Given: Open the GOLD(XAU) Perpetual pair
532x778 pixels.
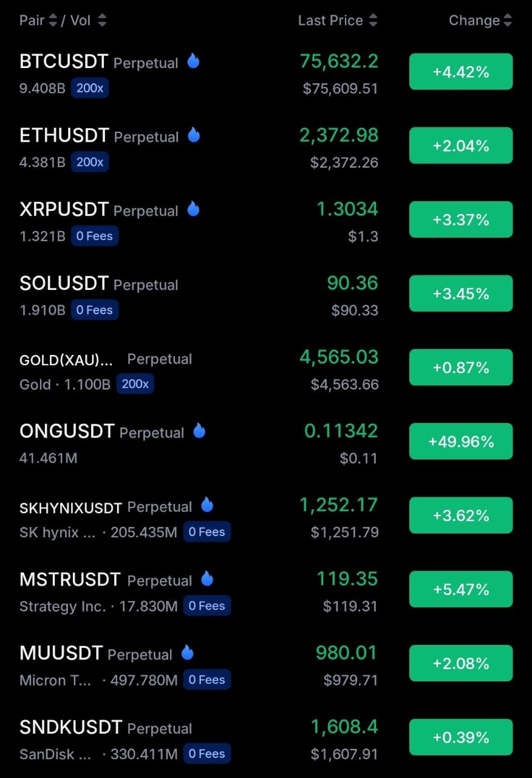Looking at the screenshot, I should (x=106, y=359).
